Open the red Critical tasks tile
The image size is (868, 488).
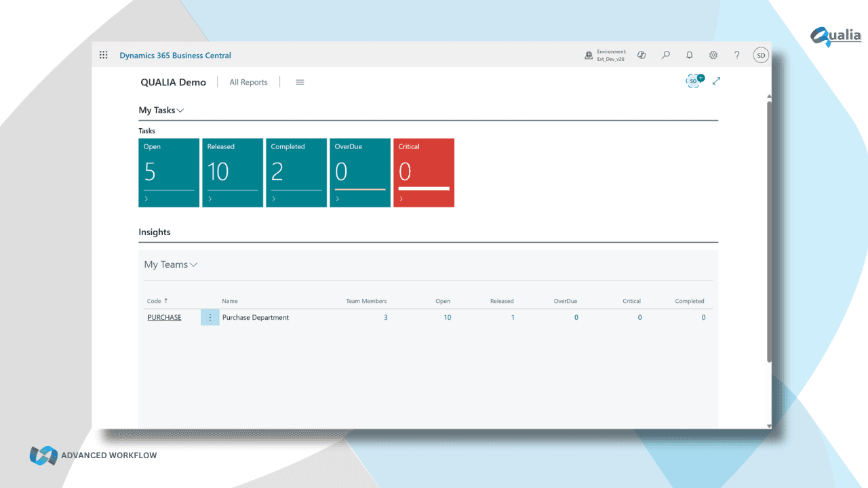pyautogui.click(x=424, y=173)
